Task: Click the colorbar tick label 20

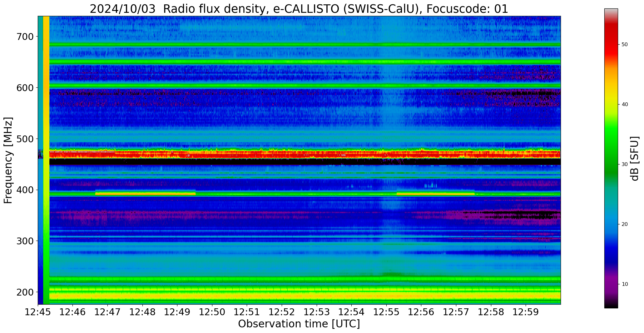Action: [625, 224]
